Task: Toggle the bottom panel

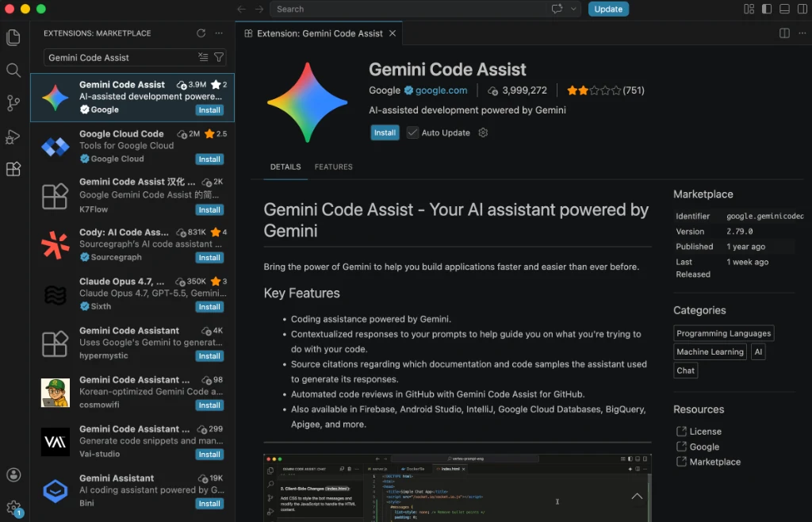Action: [x=784, y=9]
